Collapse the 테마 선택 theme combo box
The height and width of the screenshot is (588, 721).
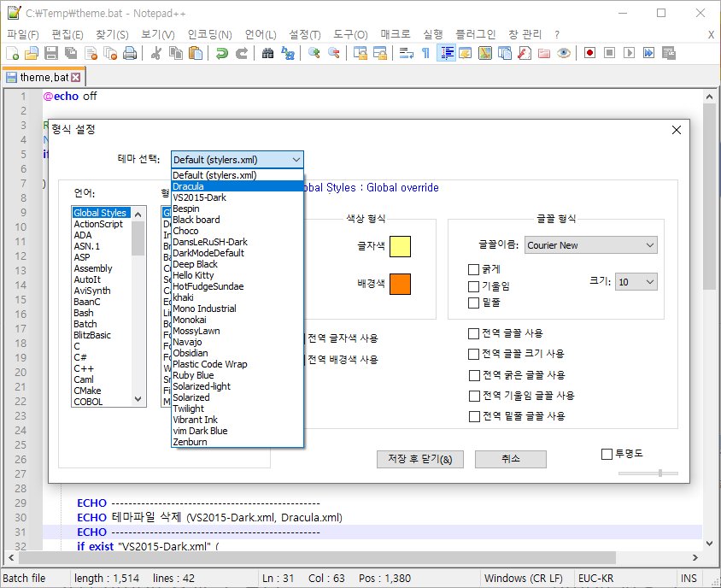[237, 160]
